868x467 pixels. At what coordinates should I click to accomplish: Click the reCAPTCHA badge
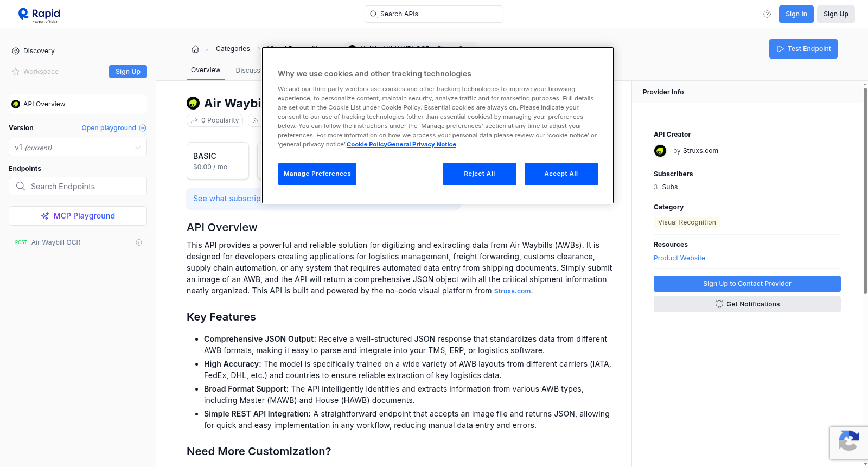(848, 443)
